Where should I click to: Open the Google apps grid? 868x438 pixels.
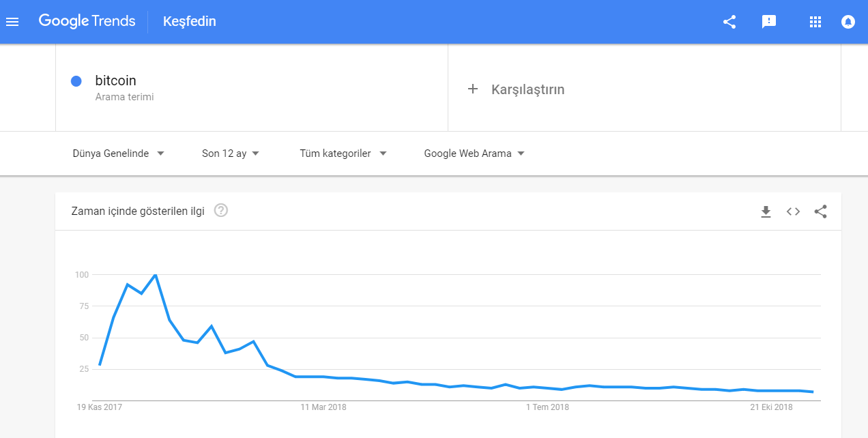point(815,22)
